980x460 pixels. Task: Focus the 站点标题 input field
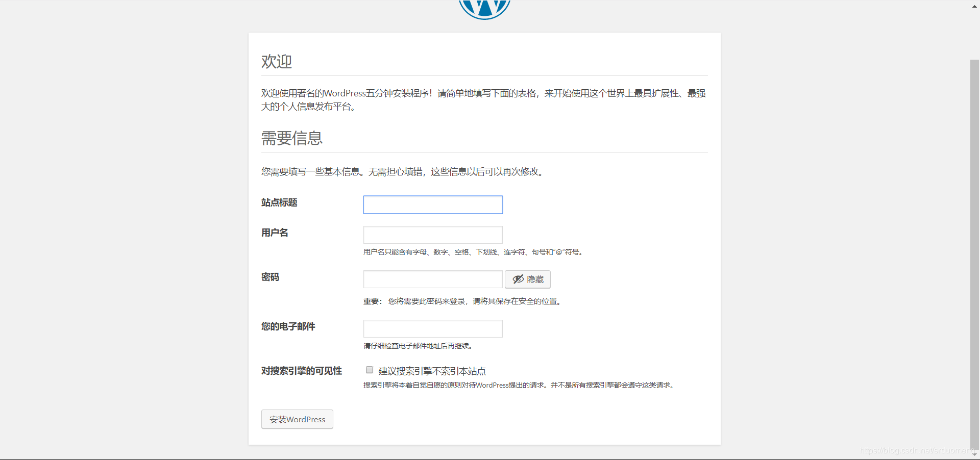coord(433,205)
